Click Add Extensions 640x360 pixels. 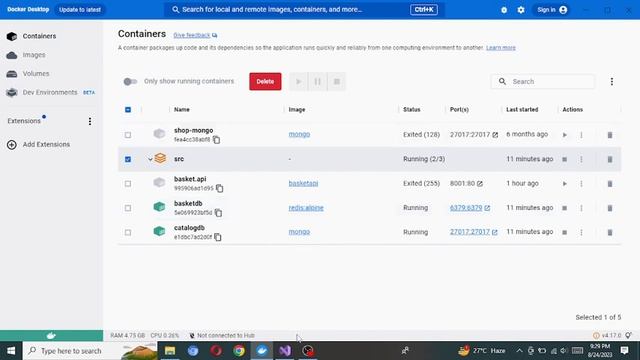pos(38,144)
